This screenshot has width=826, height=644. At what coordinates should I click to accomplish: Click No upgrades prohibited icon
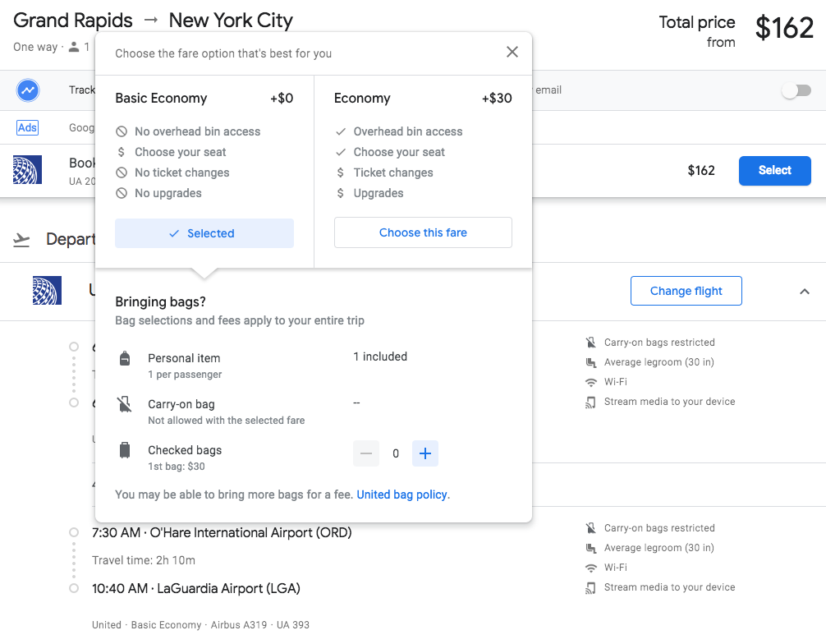122,193
